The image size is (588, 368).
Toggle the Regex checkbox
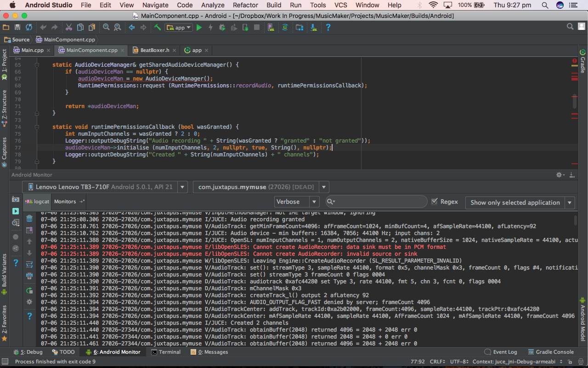coord(435,201)
